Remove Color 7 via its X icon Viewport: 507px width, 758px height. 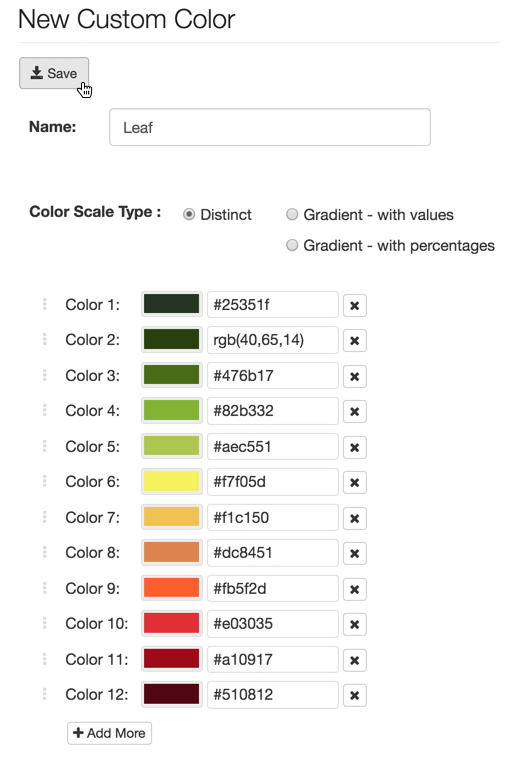tap(354, 518)
